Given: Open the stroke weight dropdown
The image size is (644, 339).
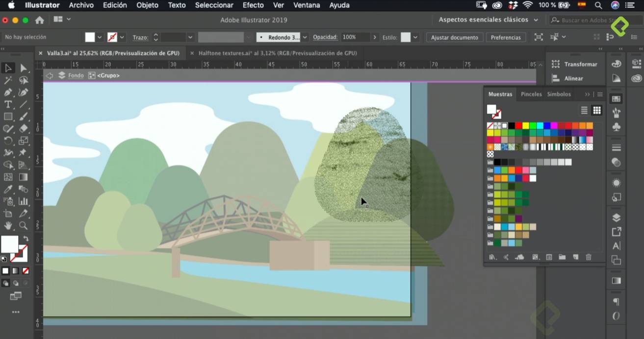Looking at the screenshot, I should coord(190,37).
